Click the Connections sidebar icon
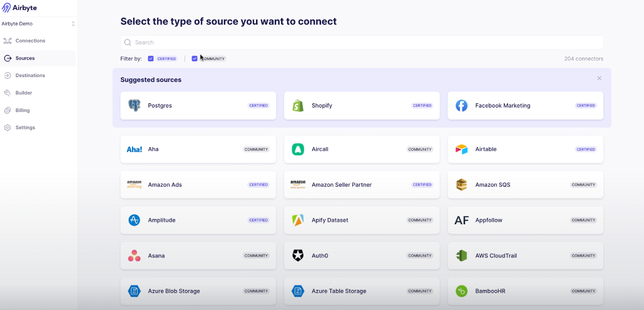 8,41
